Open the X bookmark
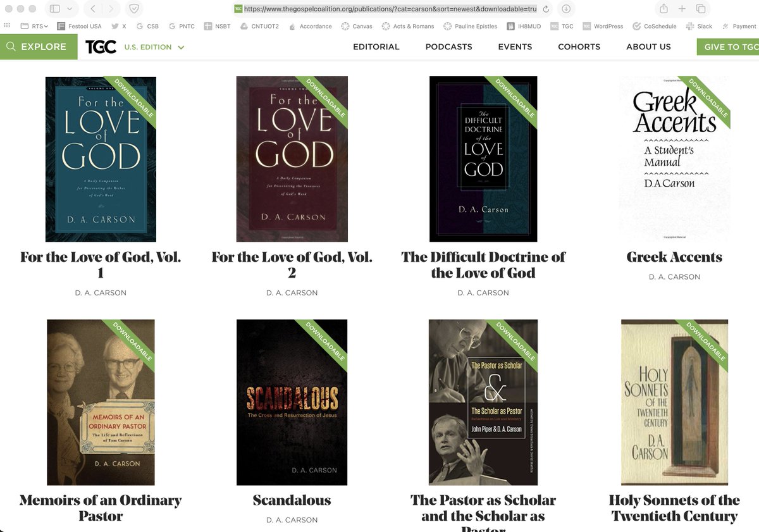 pos(118,26)
